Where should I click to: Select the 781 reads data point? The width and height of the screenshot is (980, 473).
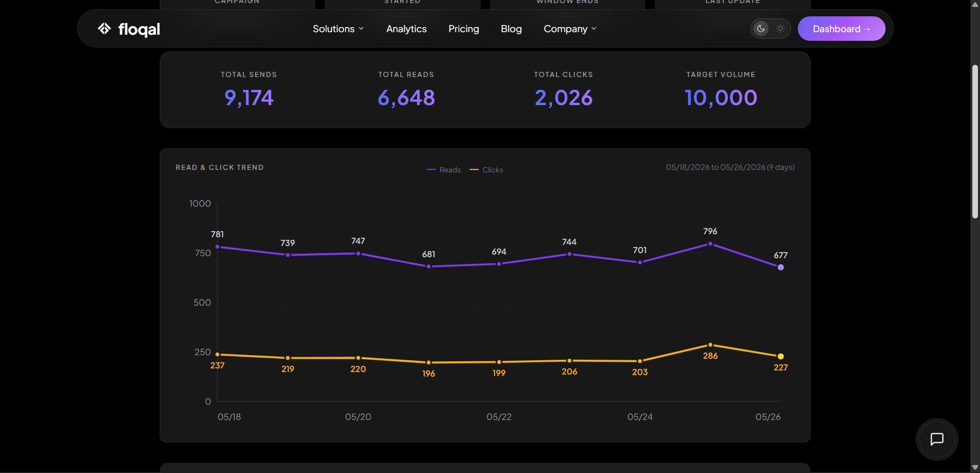pyautogui.click(x=217, y=247)
